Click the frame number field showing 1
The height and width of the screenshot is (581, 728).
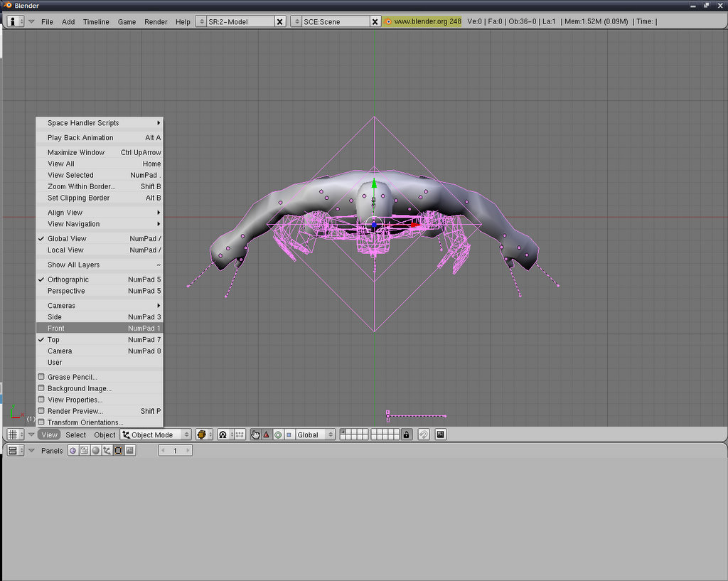[x=175, y=451]
